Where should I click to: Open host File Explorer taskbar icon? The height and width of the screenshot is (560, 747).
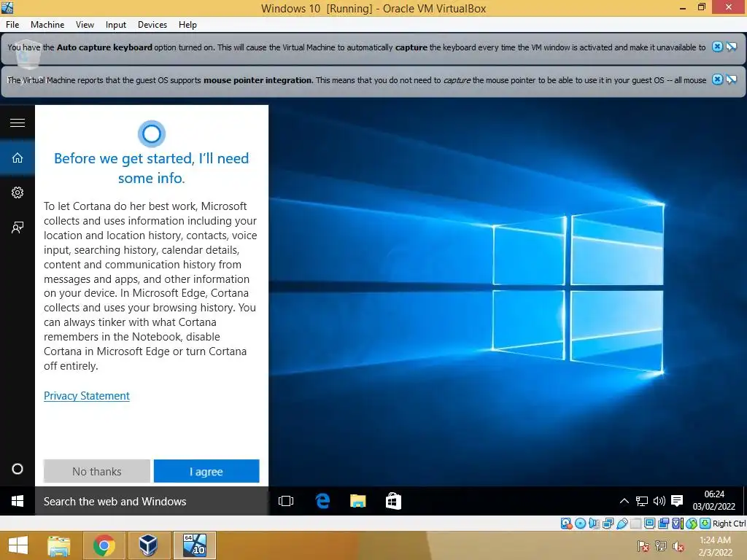[x=59, y=545]
